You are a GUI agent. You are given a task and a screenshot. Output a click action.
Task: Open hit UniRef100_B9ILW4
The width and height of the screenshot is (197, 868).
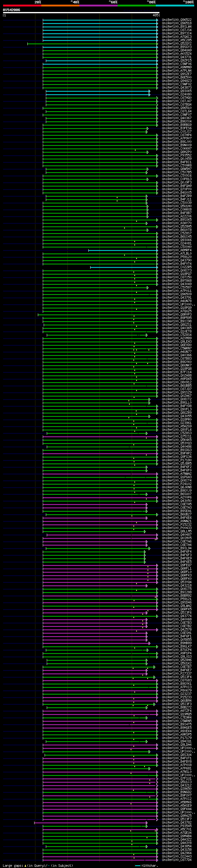[x=176, y=26]
